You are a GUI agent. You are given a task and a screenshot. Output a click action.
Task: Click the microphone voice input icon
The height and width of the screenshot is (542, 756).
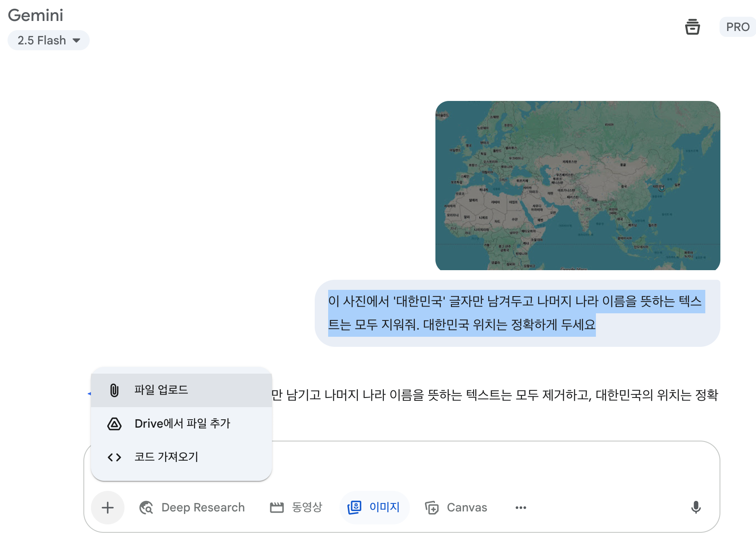point(696,507)
